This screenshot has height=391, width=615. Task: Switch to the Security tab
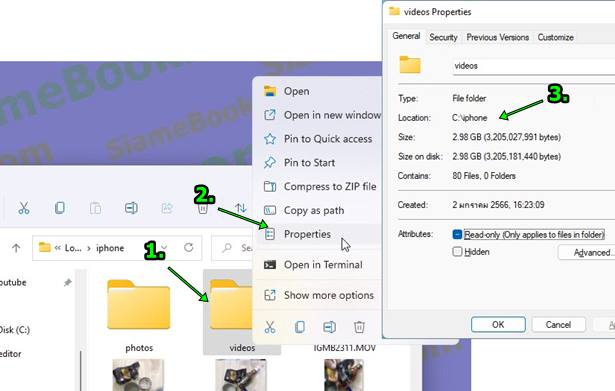tap(443, 37)
